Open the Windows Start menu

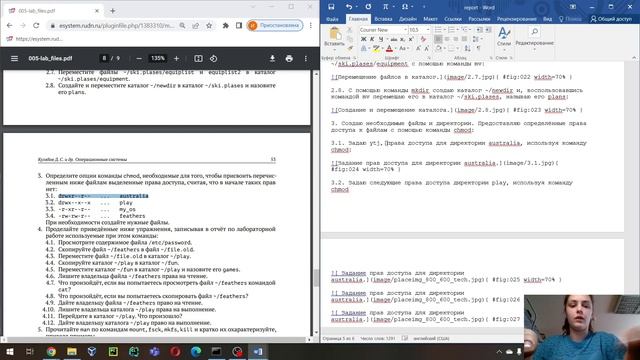[9, 351]
